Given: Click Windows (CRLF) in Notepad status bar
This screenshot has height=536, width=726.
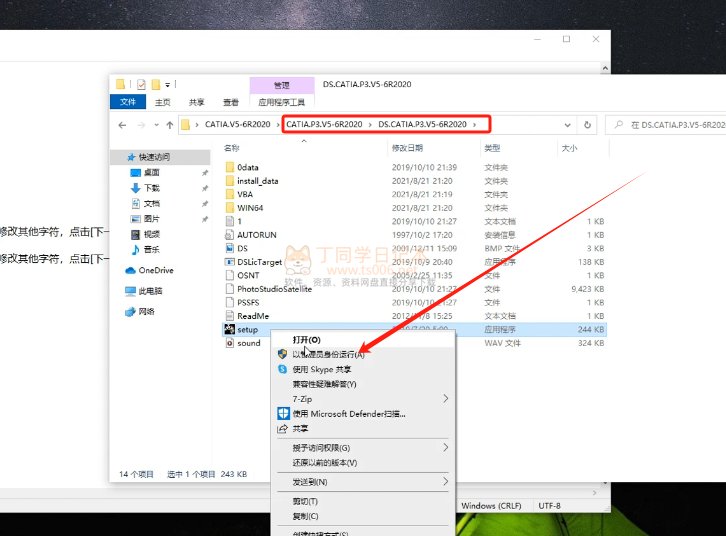Looking at the screenshot, I should pos(491,505).
